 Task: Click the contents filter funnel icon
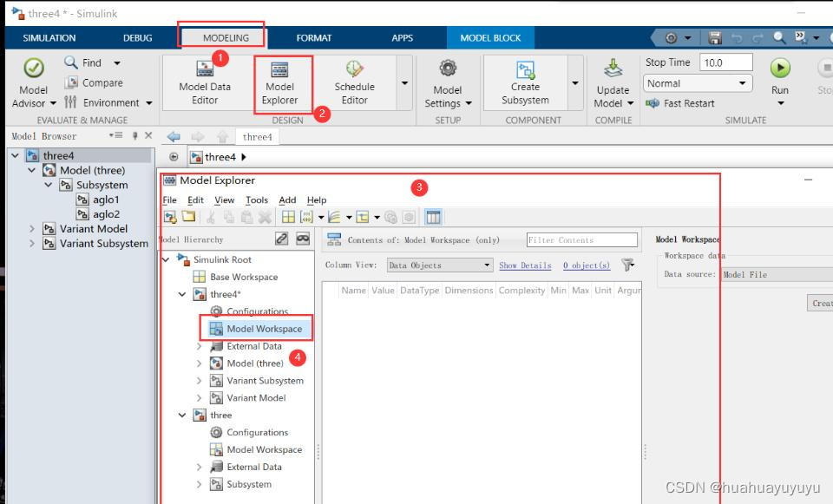tap(628, 265)
